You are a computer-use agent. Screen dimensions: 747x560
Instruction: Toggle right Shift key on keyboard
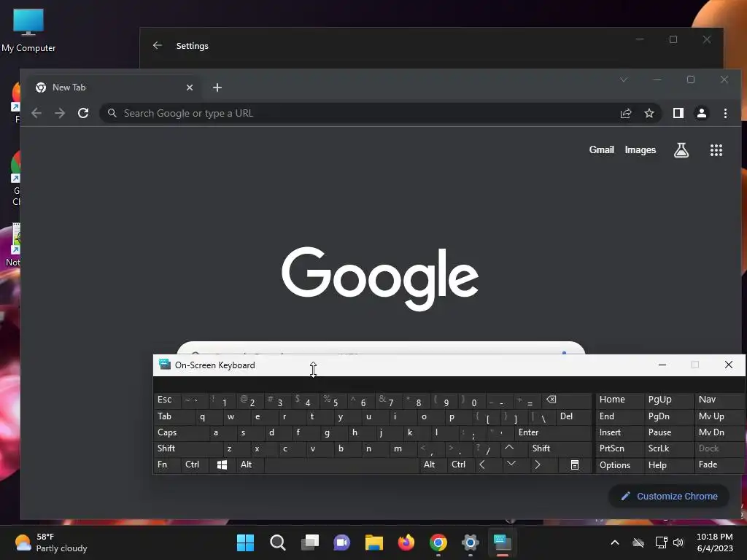click(x=560, y=448)
